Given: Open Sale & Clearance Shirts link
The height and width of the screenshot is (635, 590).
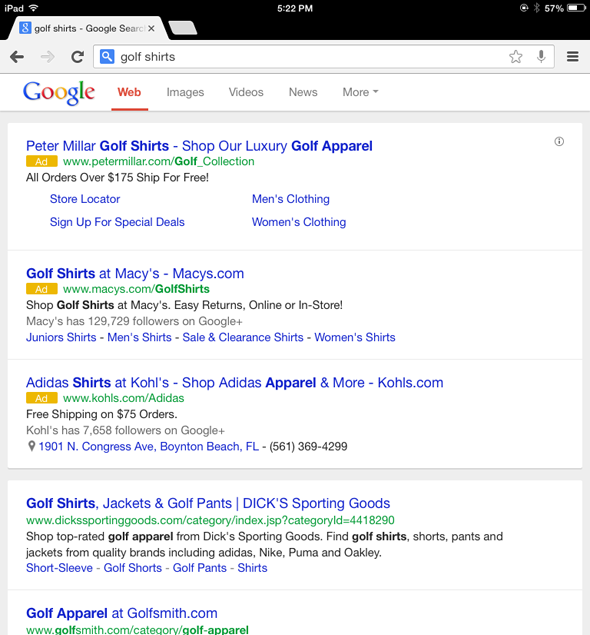Looking at the screenshot, I should pyautogui.click(x=243, y=337).
